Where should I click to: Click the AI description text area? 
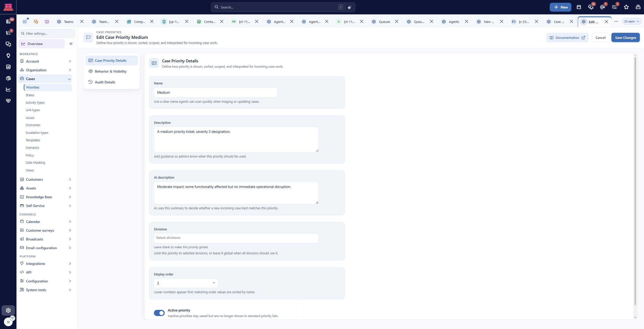pyautogui.click(x=236, y=193)
